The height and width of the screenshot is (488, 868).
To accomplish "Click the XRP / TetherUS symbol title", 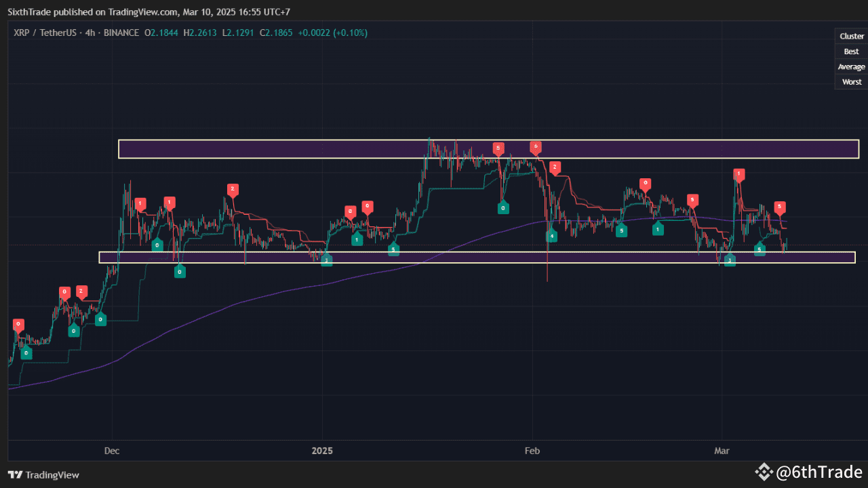I will pos(44,33).
